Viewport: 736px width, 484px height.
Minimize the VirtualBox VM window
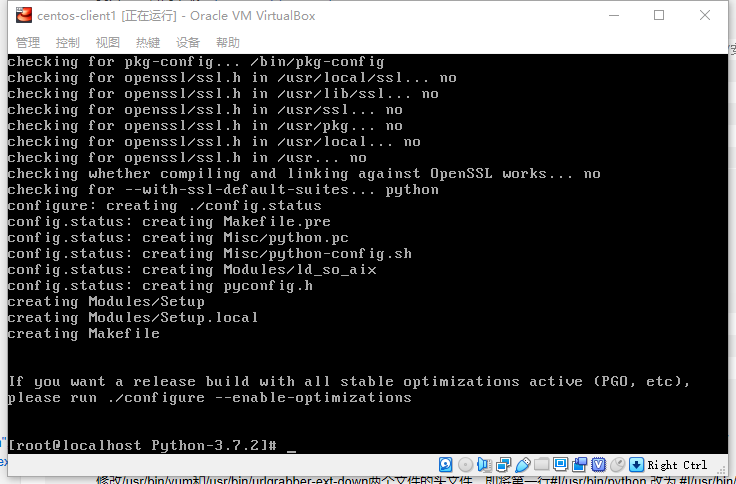coord(614,15)
